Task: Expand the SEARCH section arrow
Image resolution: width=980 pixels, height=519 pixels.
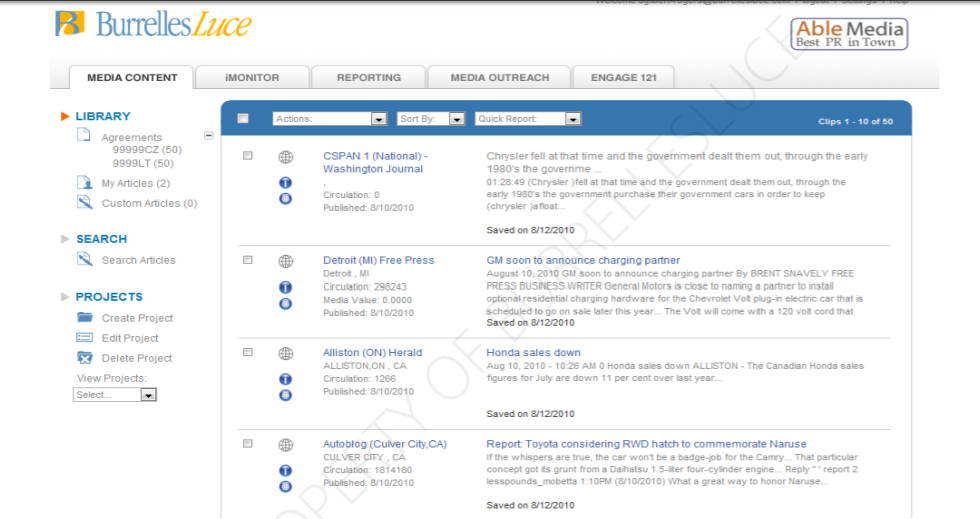Action: (x=64, y=239)
